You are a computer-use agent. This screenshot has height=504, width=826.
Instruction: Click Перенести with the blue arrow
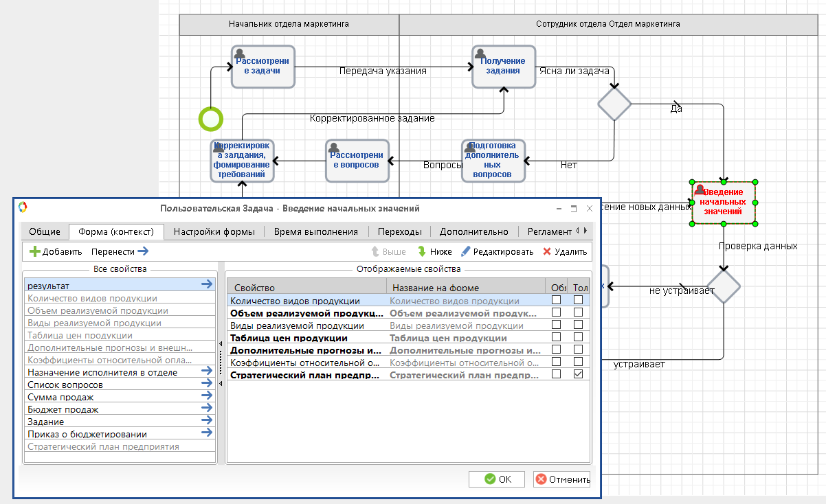click(x=120, y=252)
